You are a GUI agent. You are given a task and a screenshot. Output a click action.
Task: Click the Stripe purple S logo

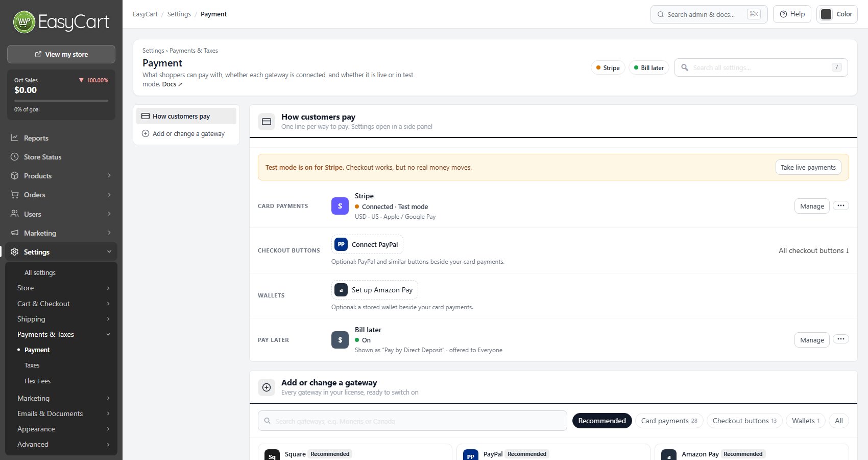tap(340, 206)
